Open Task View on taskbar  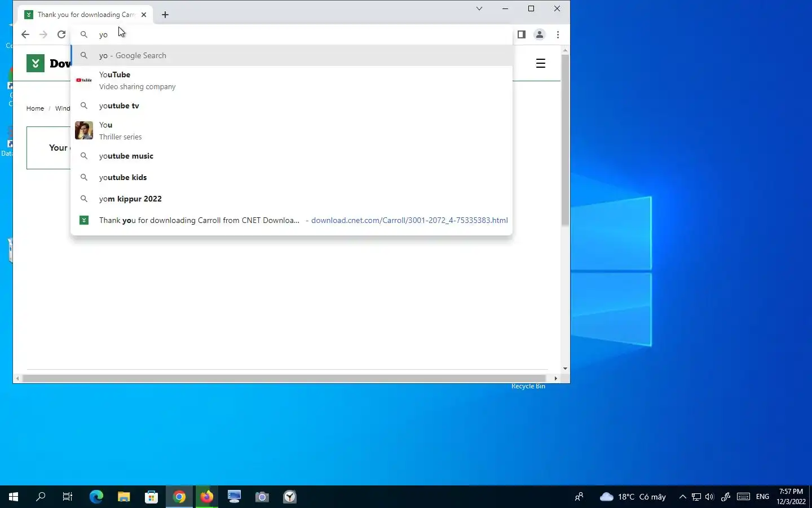click(x=68, y=497)
